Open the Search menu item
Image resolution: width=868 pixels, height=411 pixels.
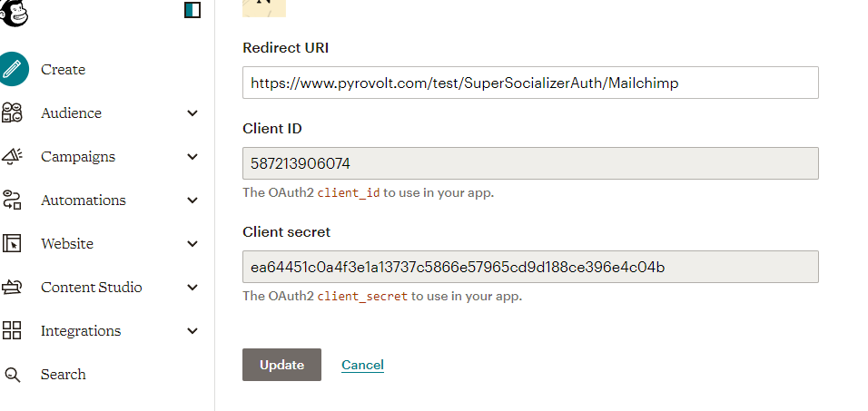coord(63,374)
